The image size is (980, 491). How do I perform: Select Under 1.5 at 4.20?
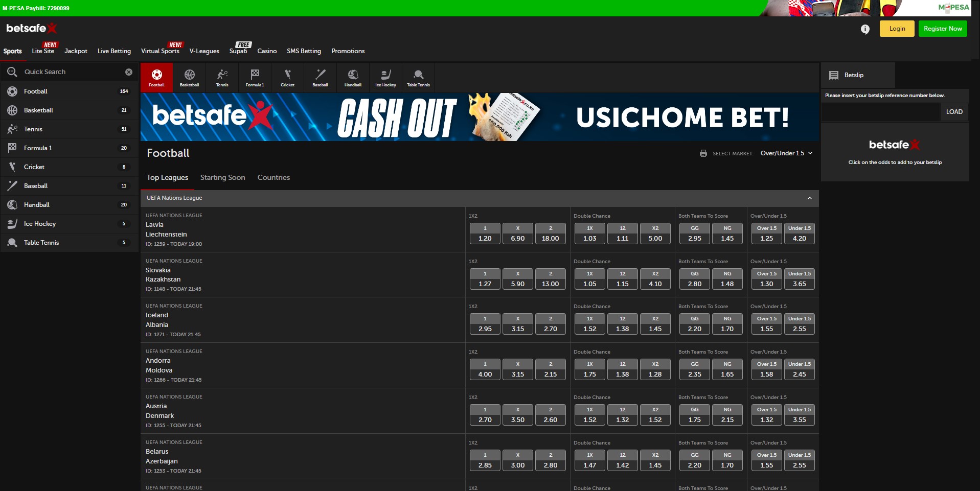(800, 233)
